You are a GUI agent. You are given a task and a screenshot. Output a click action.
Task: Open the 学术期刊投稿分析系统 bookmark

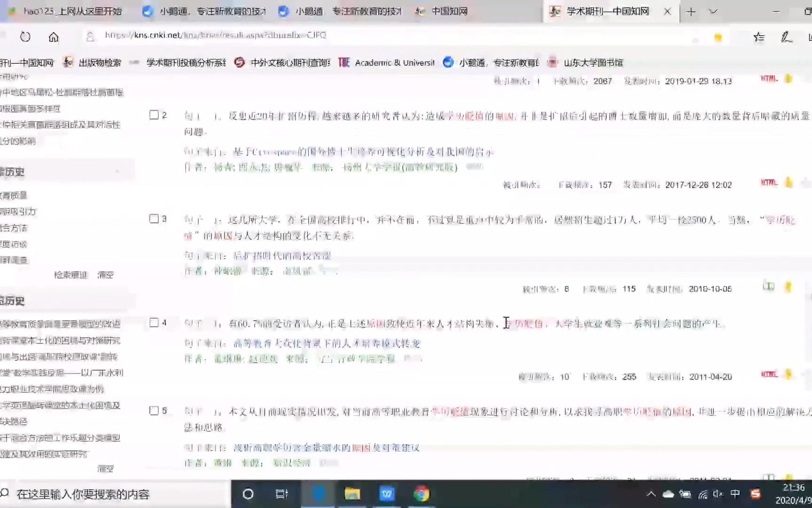click(x=179, y=63)
